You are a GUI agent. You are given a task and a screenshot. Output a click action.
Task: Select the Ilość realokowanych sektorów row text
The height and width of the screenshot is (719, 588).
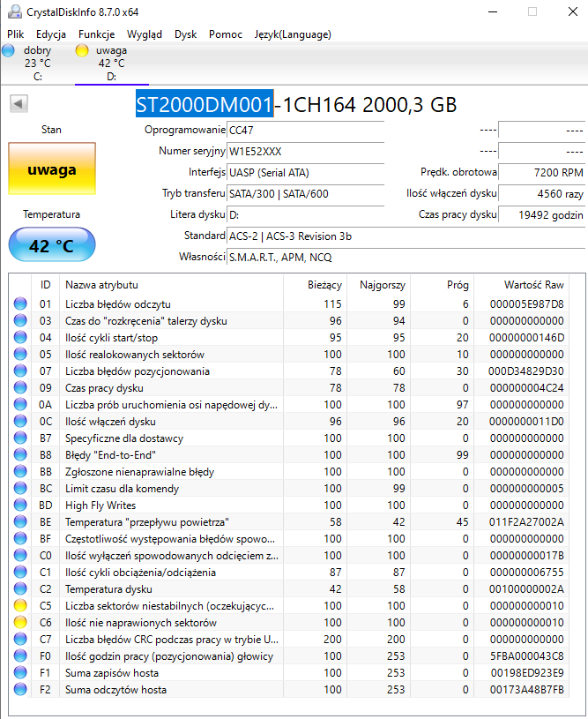click(135, 355)
